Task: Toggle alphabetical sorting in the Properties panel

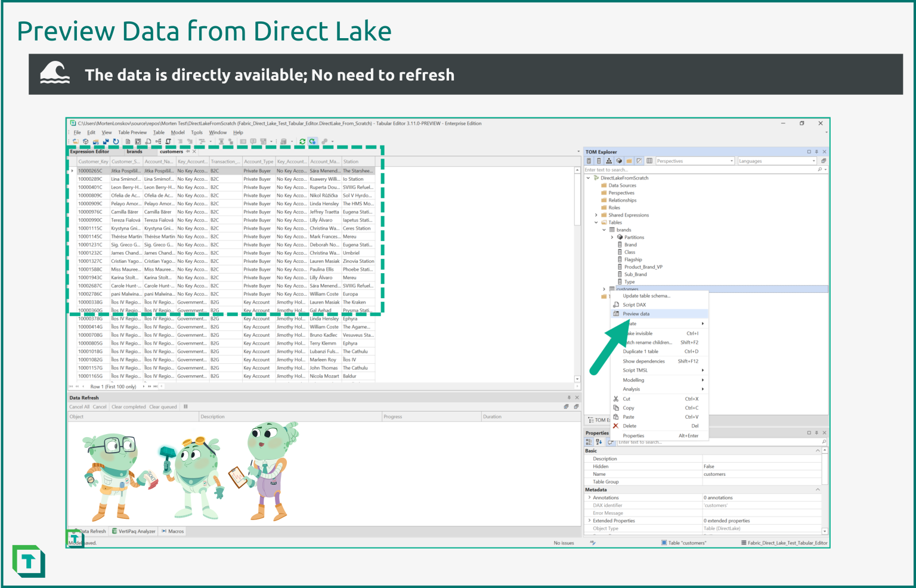Action: point(598,442)
